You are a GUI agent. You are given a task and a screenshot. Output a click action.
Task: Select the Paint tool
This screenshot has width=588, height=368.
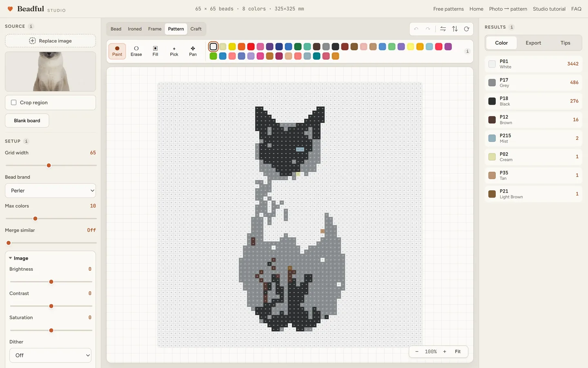117,51
